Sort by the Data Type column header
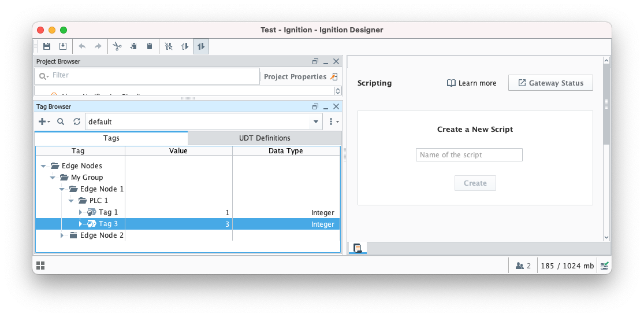 click(286, 151)
